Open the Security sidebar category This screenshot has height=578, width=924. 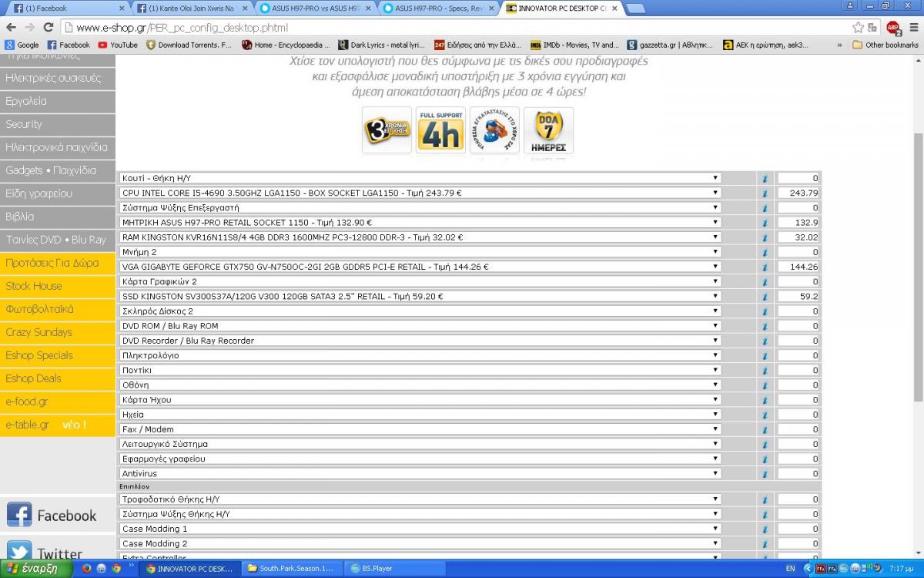(x=57, y=124)
